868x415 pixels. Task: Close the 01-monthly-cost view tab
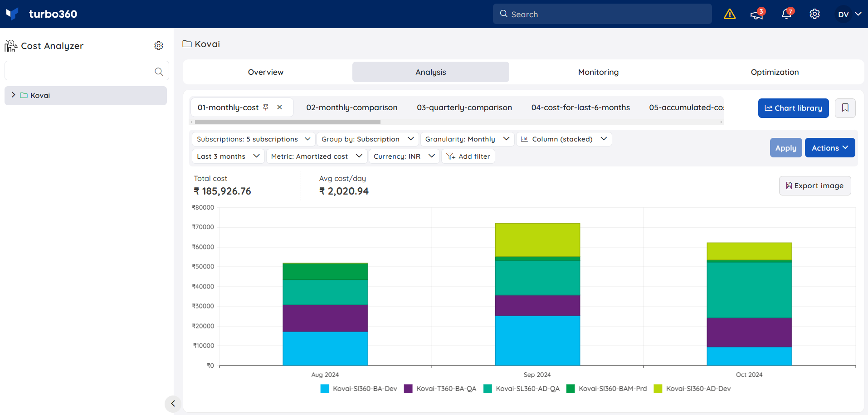[x=280, y=107]
